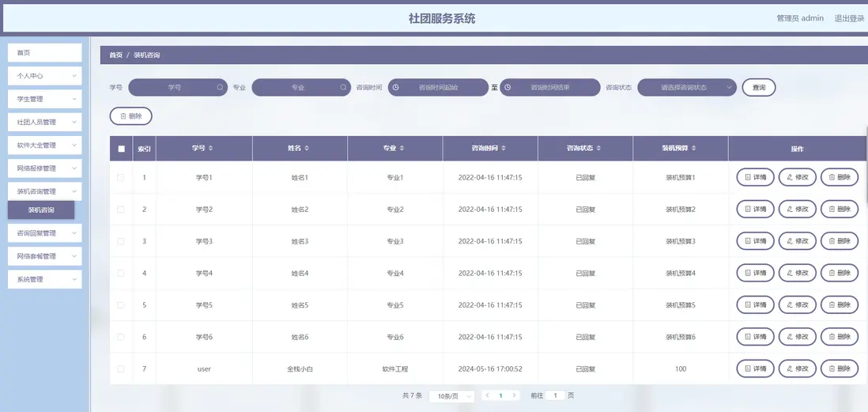868x412 pixels.
Task: Go to next page arrow
Action: (515, 395)
